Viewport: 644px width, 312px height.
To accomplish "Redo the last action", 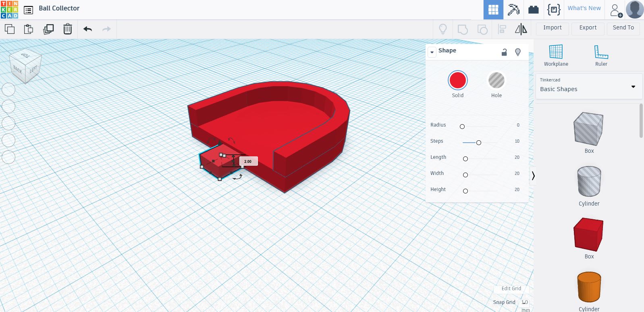I will pos(106,29).
